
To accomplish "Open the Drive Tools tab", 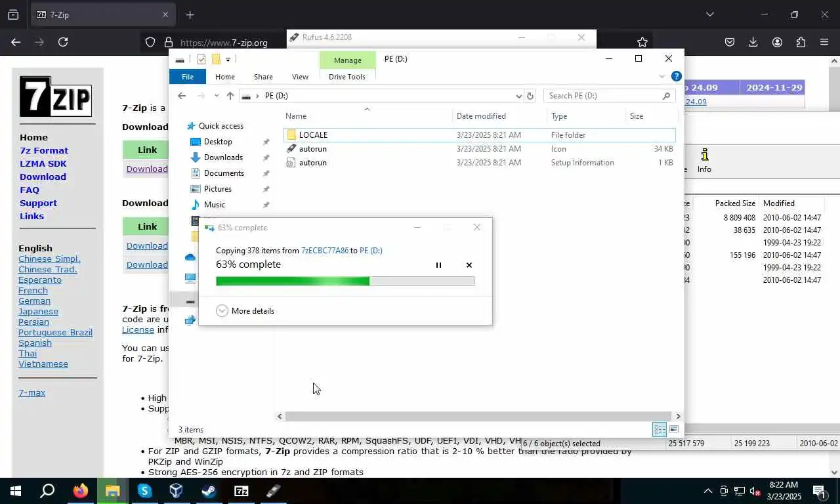I will click(x=347, y=77).
